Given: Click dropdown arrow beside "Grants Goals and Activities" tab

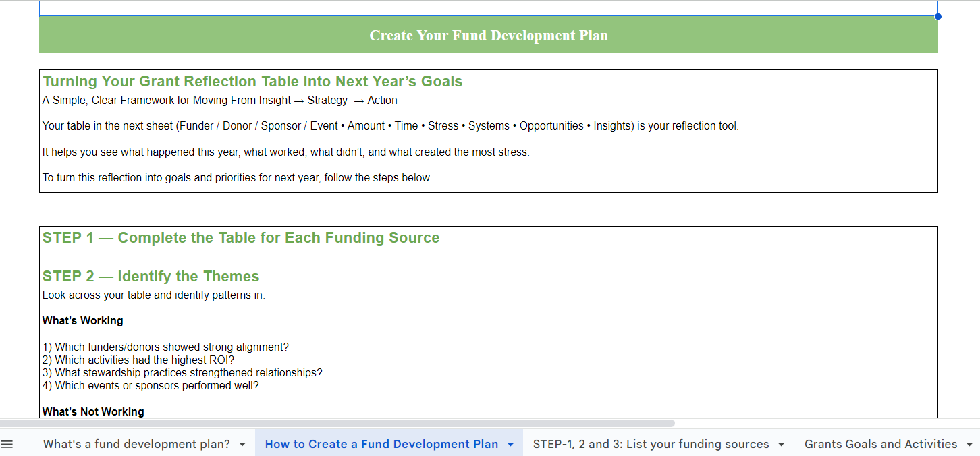Looking at the screenshot, I should (x=969, y=445).
